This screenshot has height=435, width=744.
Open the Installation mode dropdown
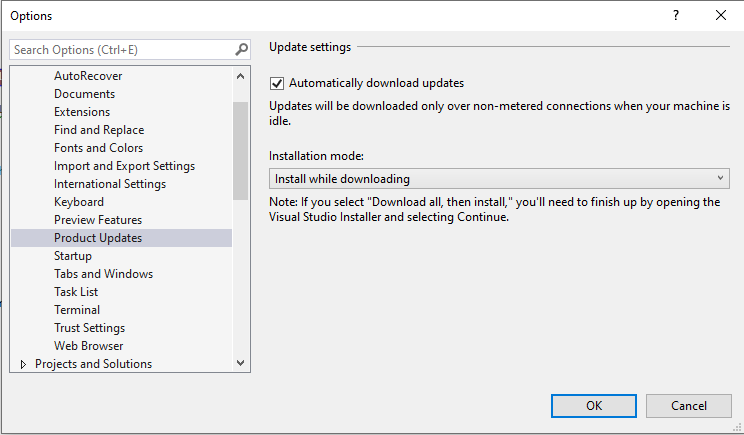499,179
